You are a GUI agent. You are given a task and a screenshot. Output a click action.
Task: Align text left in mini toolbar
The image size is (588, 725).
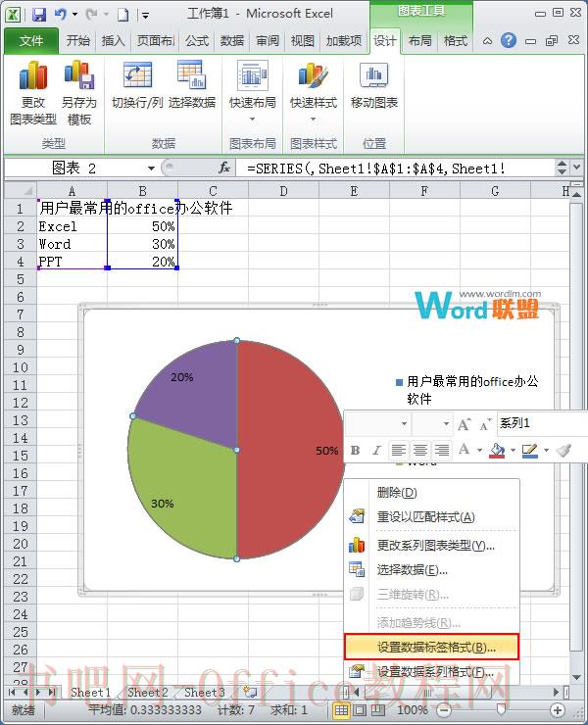tap(398, 450)
